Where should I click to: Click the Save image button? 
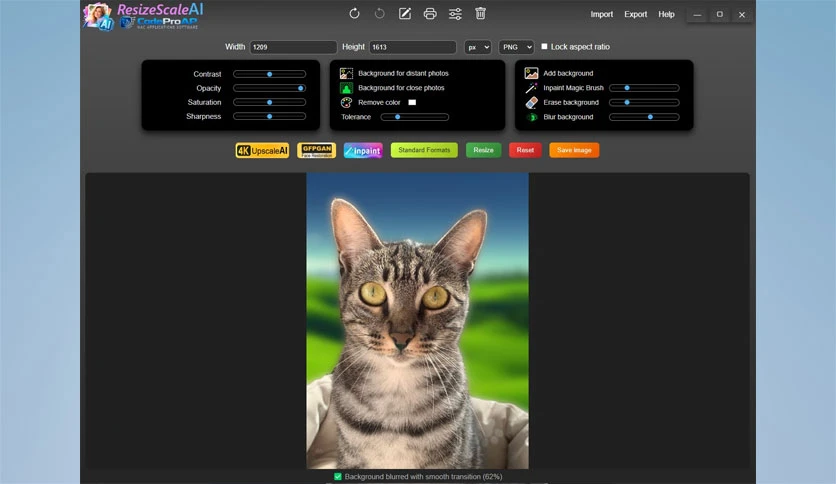[574, 150]
